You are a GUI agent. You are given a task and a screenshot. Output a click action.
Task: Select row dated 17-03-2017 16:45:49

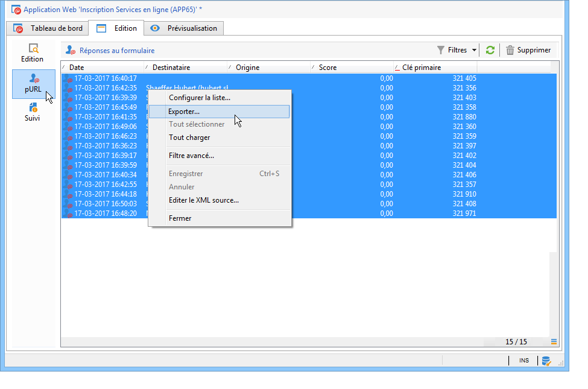click(x=309, y=107)
